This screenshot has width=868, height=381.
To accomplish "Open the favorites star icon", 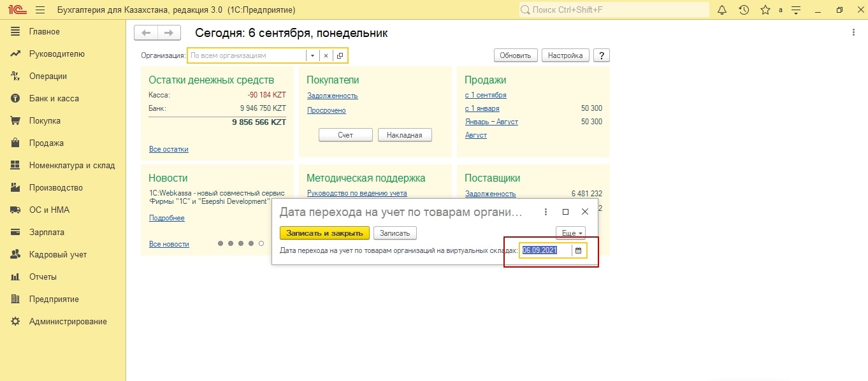I will tap(765, 10).
